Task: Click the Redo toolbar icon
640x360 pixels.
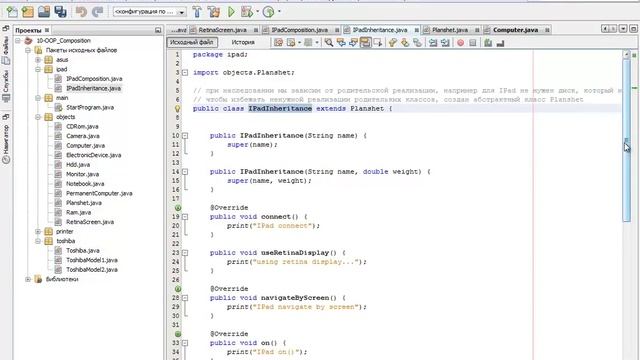Action: point(97,12)
